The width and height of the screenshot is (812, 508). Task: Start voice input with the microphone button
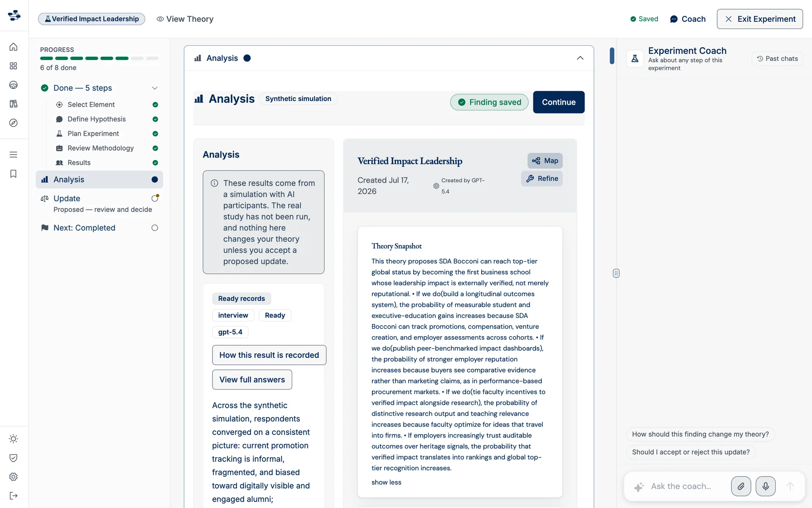point(766,486)
